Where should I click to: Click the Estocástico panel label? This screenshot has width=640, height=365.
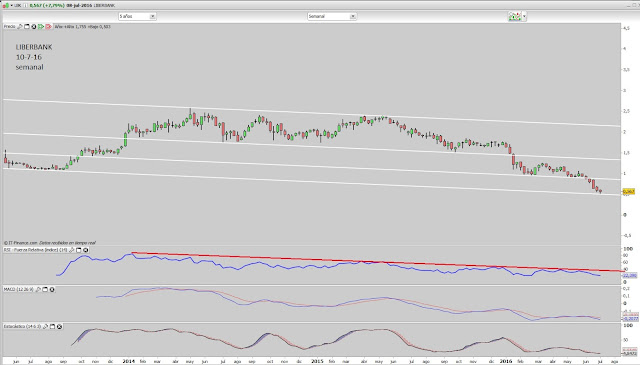(22, 327)
